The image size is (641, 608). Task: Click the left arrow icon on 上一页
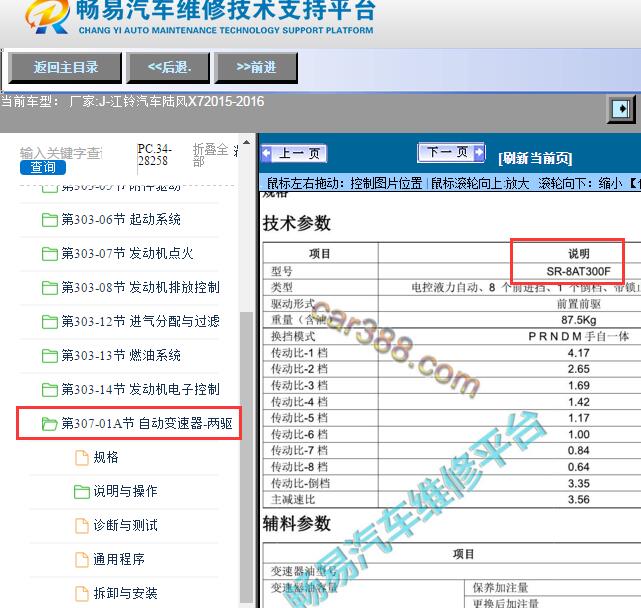[x=267, y=154]
